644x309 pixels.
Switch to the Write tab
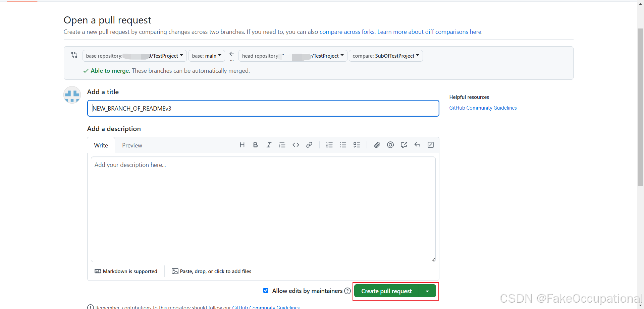(x=101, y=145)
